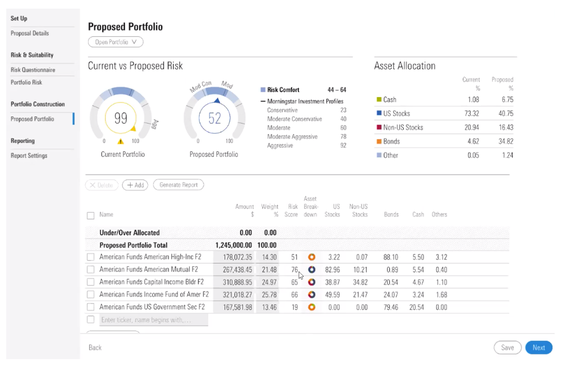Click the US Stocks blue legend swatch

[x=379, y=113]
